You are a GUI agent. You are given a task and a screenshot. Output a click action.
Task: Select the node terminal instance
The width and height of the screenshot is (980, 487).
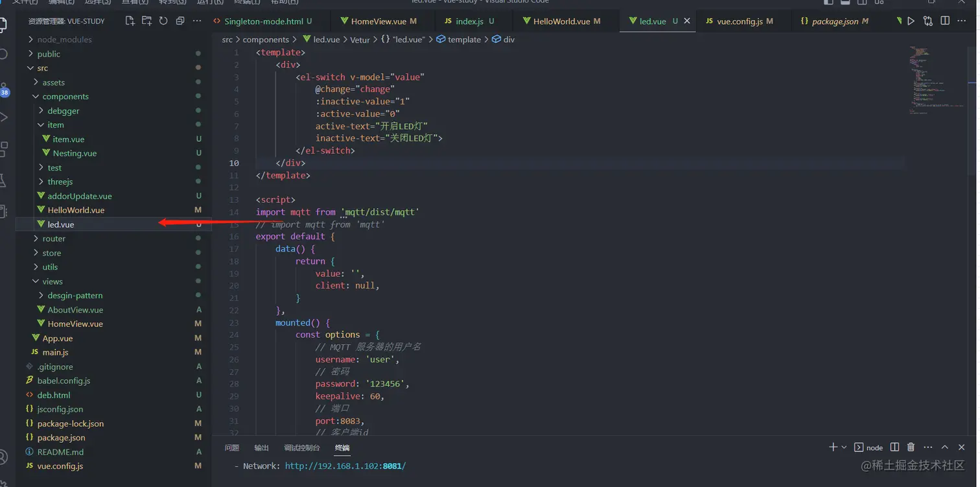coord(869,447)
